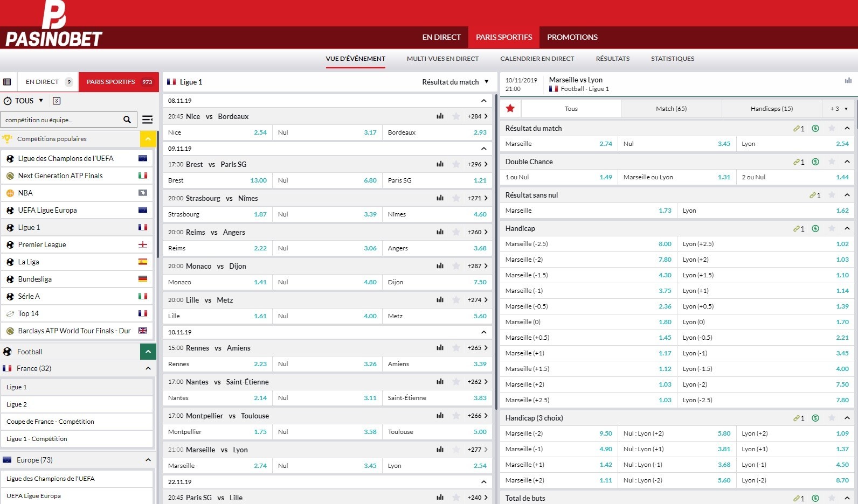858x504 pixels.
Task: Collapse the 08.11.19 date group
Action: click(483, 101)
